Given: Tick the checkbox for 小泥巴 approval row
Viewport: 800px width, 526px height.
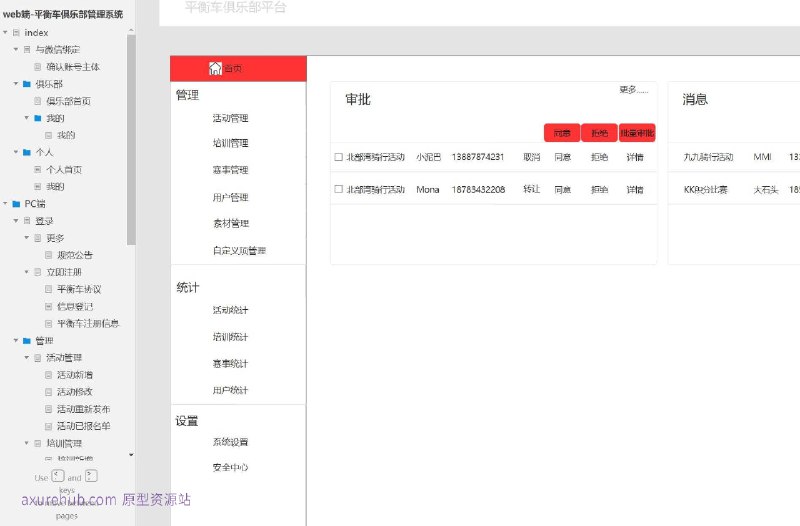Looking at the screenshot, I should (x=338, y=157).
